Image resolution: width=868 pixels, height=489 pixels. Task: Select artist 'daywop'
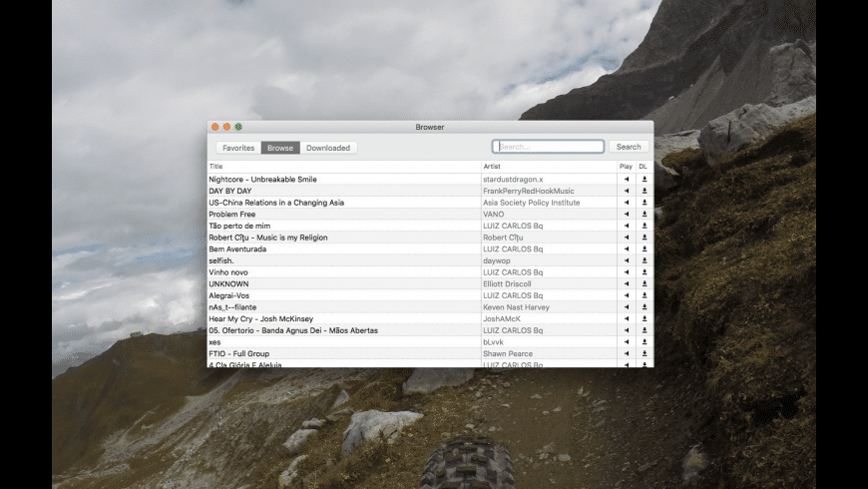pyautogui.click(x=497, y=260)
